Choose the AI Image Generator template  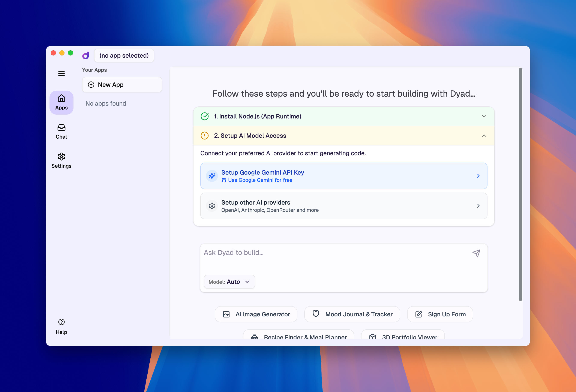pos(256,314)
